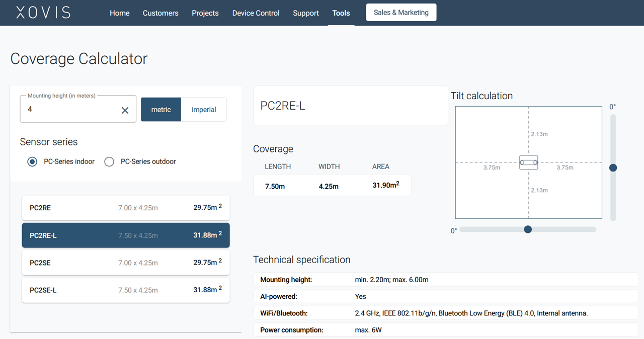Image resolution: width=644 pixels, height=339 pixels.
Task: Switch units to imperial
Action: click(204, 110)
